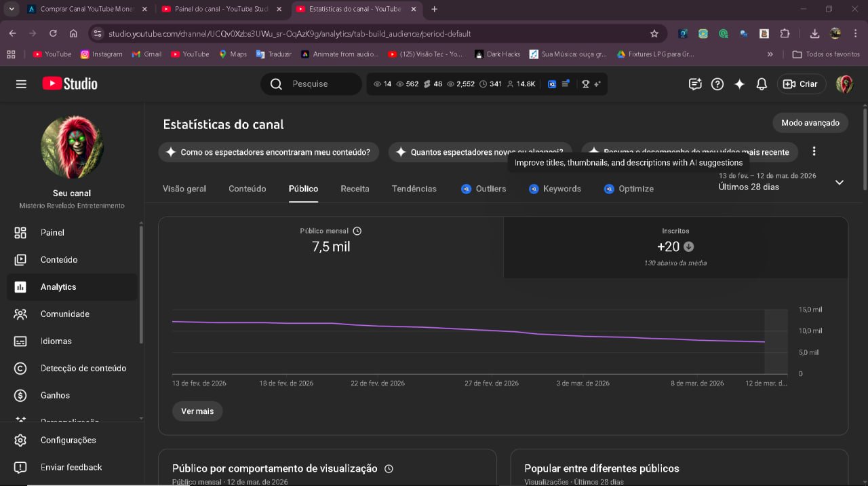Click the YouTube Studio logo
The width and height of the screenshot is (868, 486).
70,83
